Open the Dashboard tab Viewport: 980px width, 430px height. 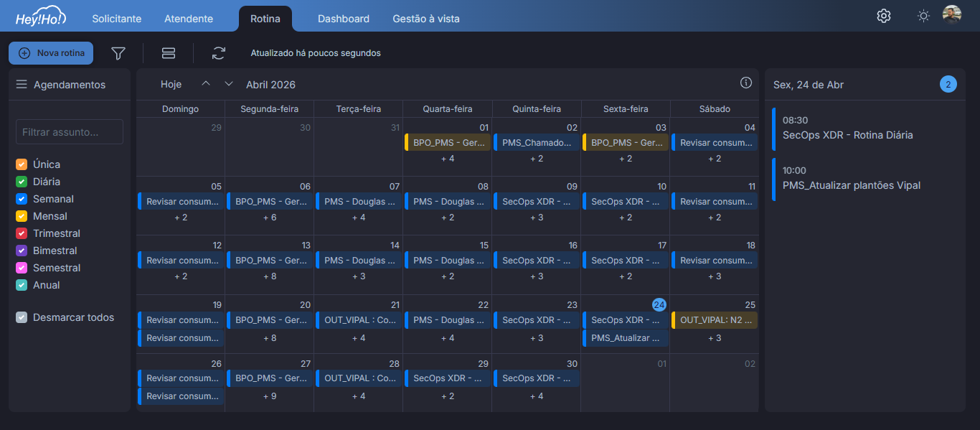[344, 19]
